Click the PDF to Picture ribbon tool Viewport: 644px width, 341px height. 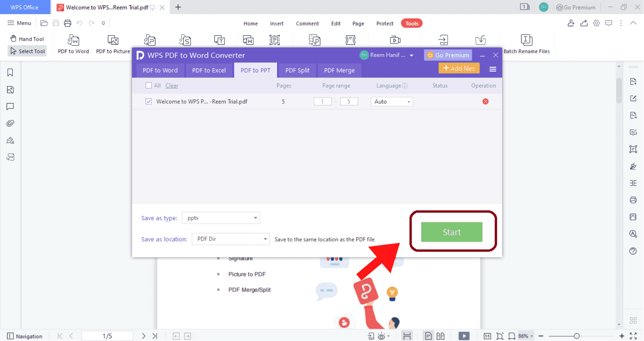113,44
